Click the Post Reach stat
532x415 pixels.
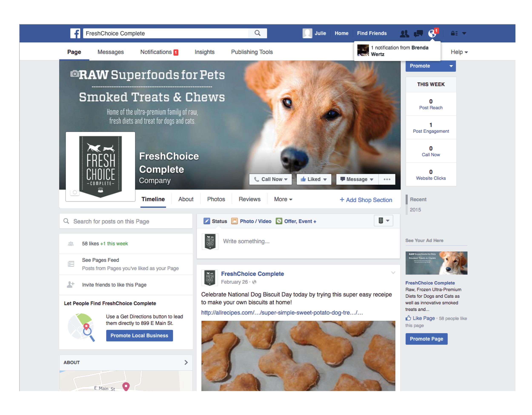[x=431, y=104]
